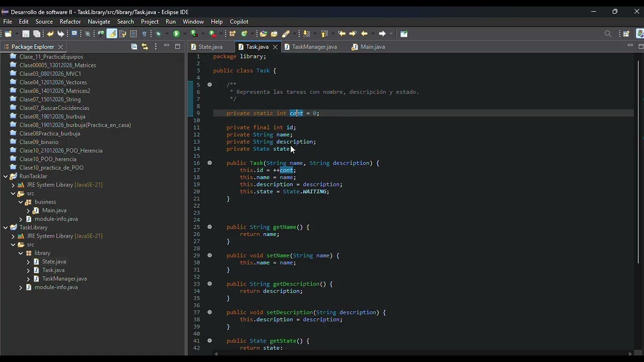Select Clase09_binario project

(x=39, y=142)
